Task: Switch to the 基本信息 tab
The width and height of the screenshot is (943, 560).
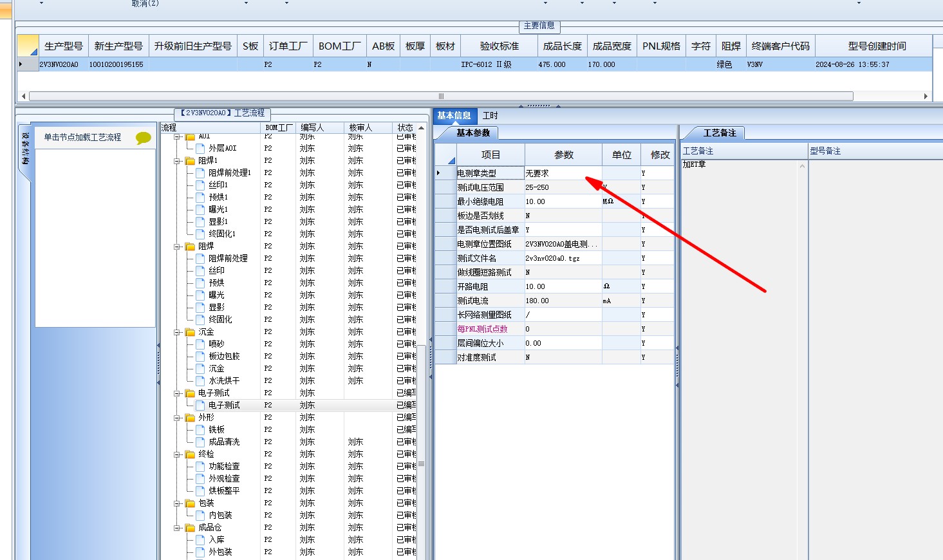Action: click(x=454, y=116)
